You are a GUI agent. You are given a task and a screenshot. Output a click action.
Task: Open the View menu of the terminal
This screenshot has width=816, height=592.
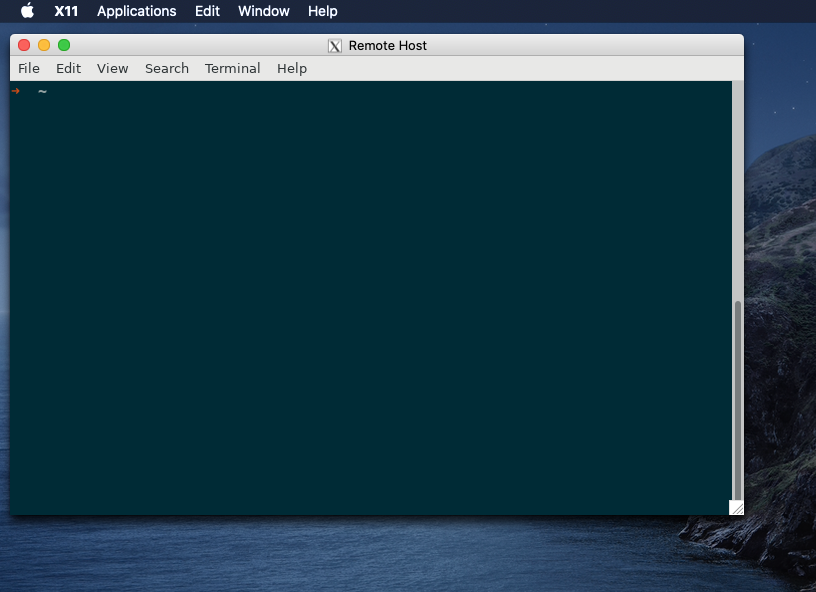click(x=112, y=68)
